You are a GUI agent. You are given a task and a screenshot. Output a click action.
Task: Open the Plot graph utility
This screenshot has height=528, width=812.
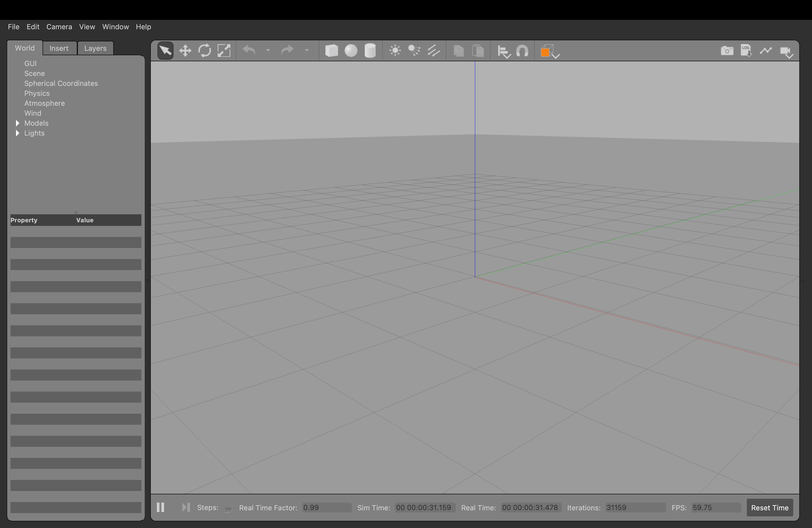[766, 51]
